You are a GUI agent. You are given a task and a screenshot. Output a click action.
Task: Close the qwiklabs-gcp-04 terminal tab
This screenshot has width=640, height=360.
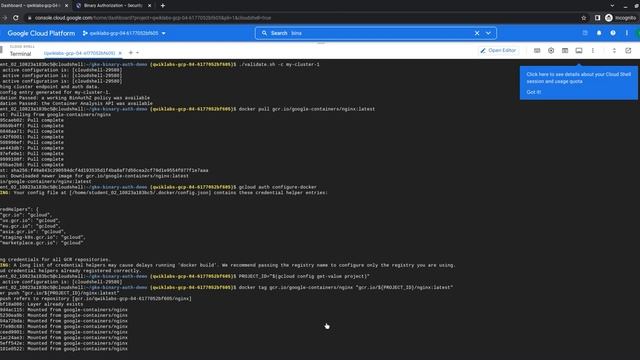point(120,53)
